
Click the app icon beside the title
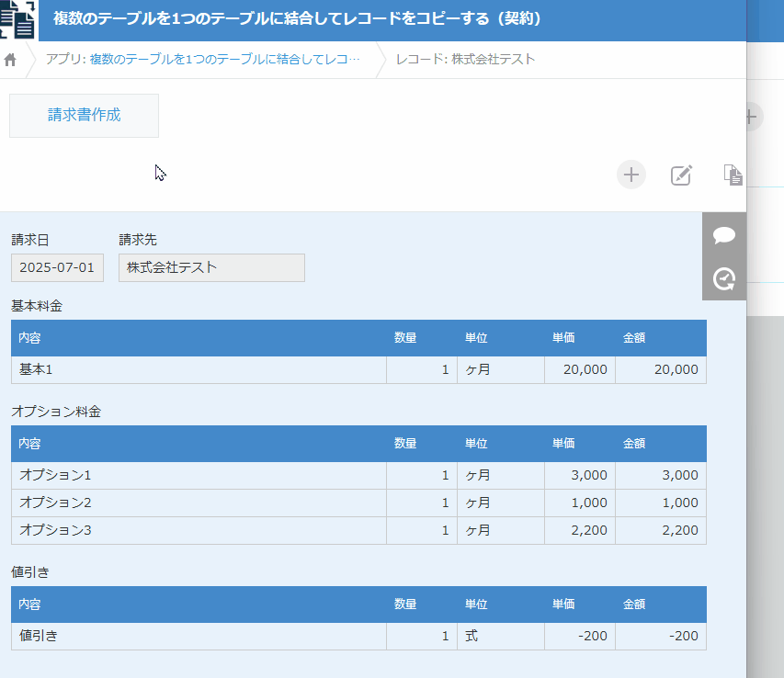point(18,20)
